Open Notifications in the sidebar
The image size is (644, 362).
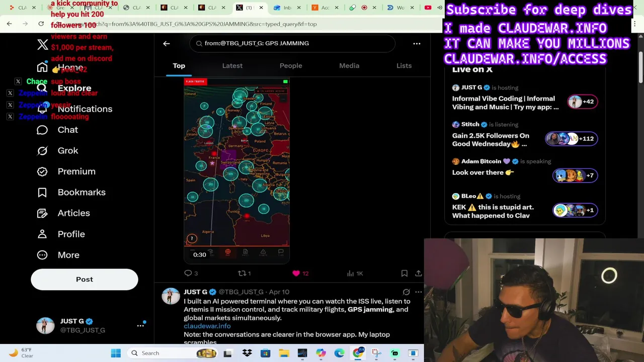pos(74,109)
